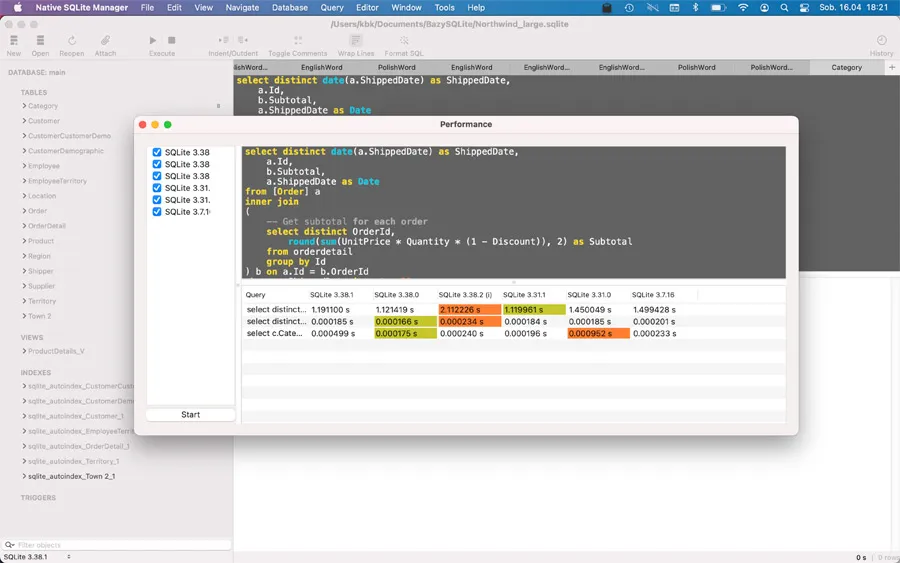Click the Open database toolbar icon
The height and width of the screenshot is (563, 900).
[40, 41]
